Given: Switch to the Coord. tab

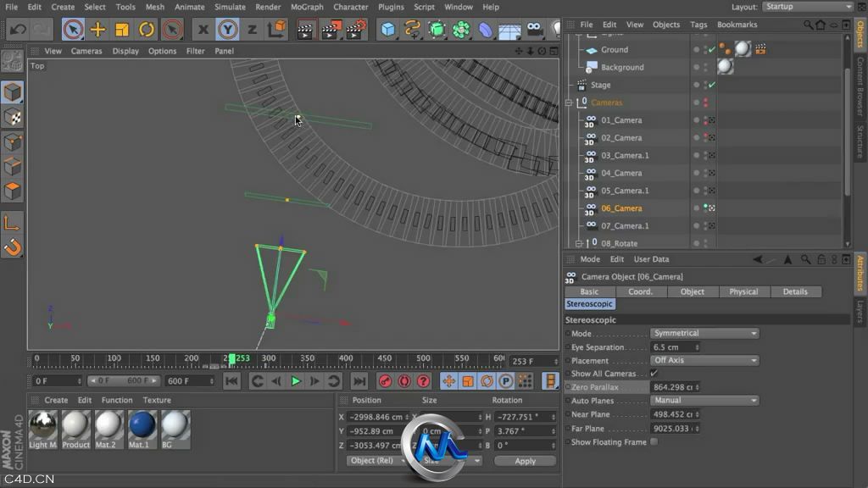Looking at the screenshot, I should coord(641,291).
